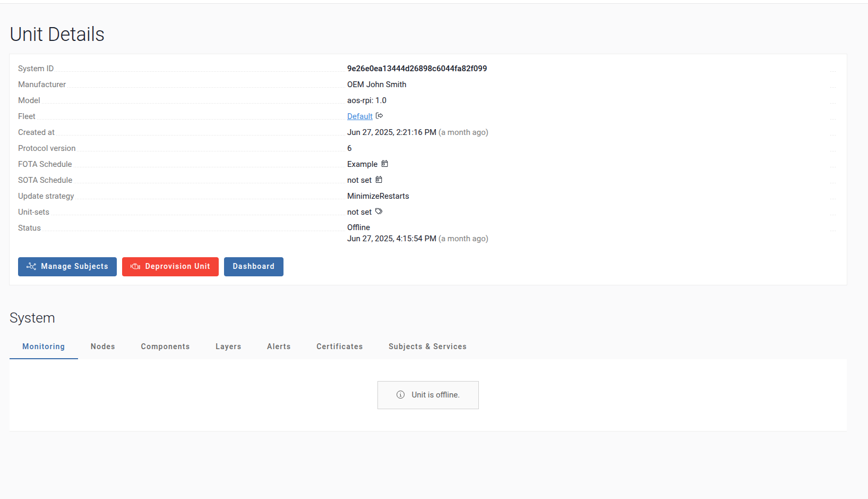Click the System ID hash value
The height and width of the screenshot is (499, 868).
(417, 69)
